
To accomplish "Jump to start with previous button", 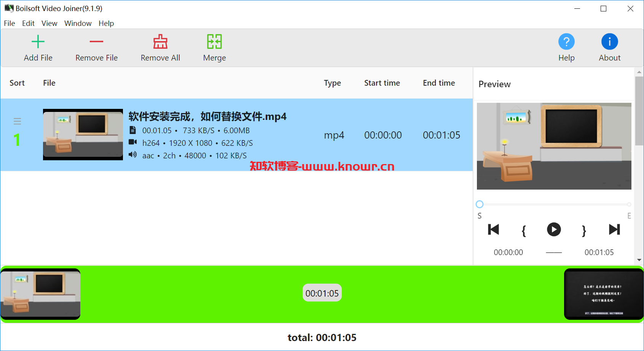I will click(x=493, y=230).
